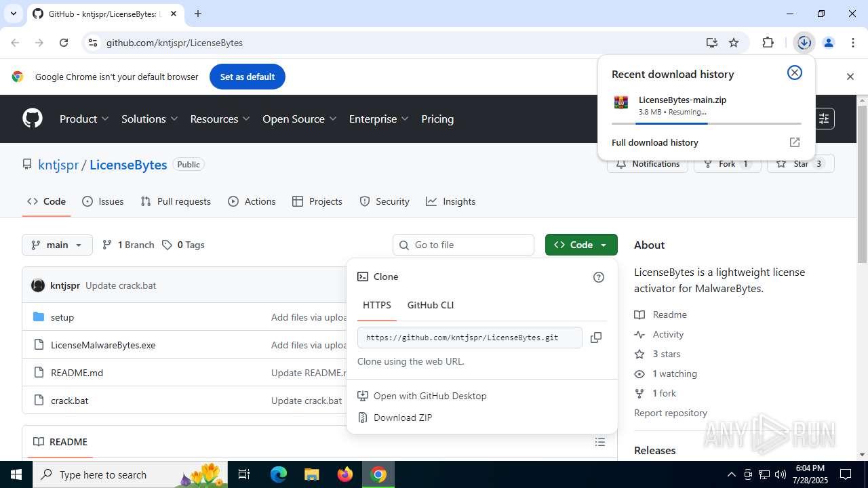The image size is (868, 488).
Task: Close the recent download history popup
Action: click(x=795, y=73)
